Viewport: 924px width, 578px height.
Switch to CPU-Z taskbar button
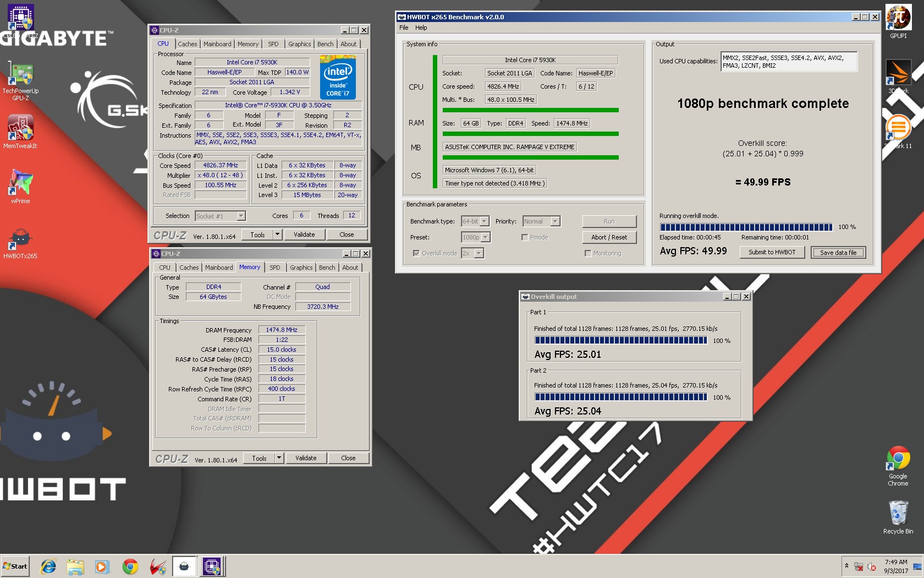(212, 566)
